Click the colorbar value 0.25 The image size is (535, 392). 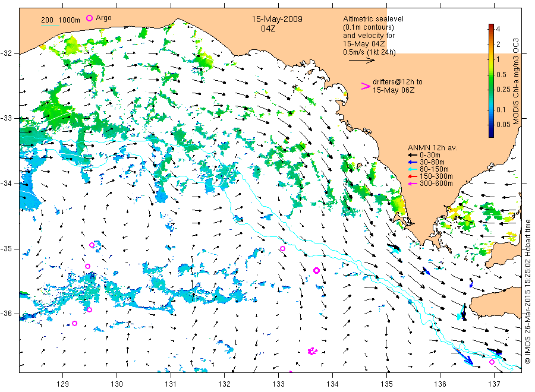503,90
